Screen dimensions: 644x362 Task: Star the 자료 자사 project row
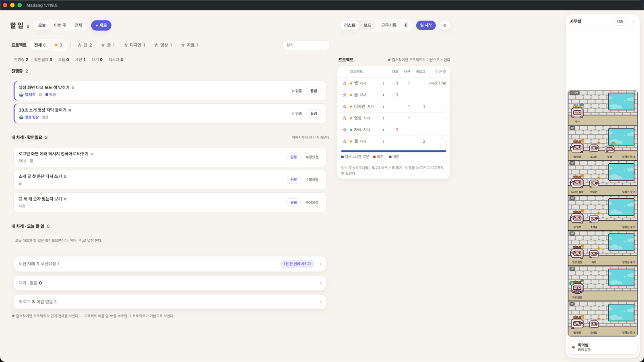pyautogui.click(x=345, y=130)
